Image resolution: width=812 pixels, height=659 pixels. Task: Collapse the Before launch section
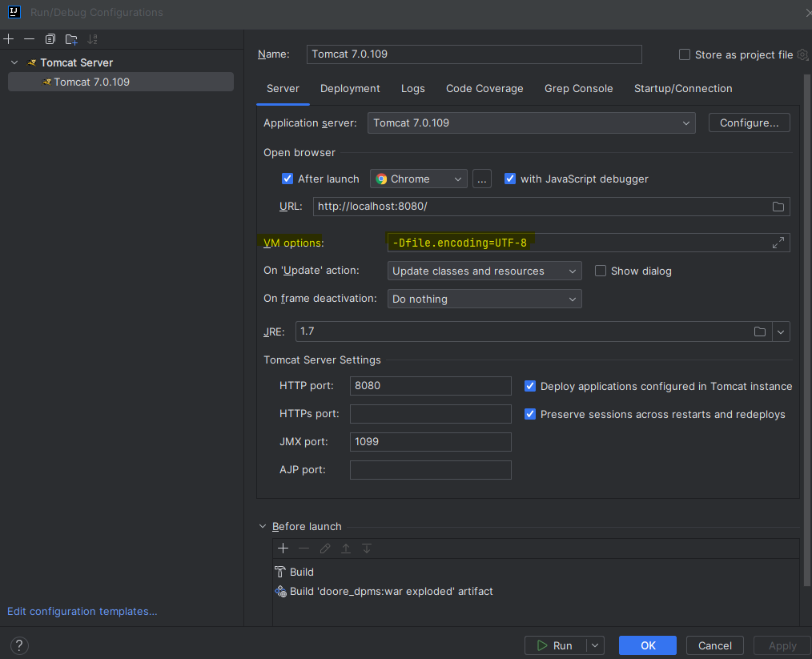click(263, 526)
